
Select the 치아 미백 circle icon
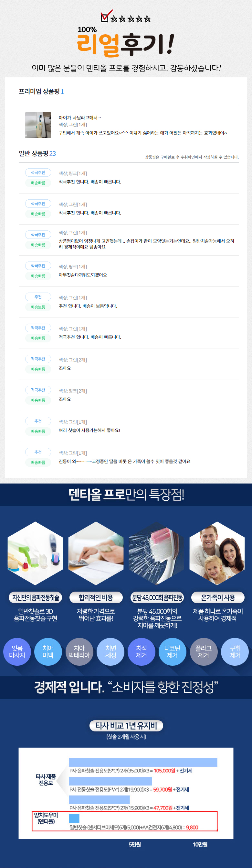(48, 651)
